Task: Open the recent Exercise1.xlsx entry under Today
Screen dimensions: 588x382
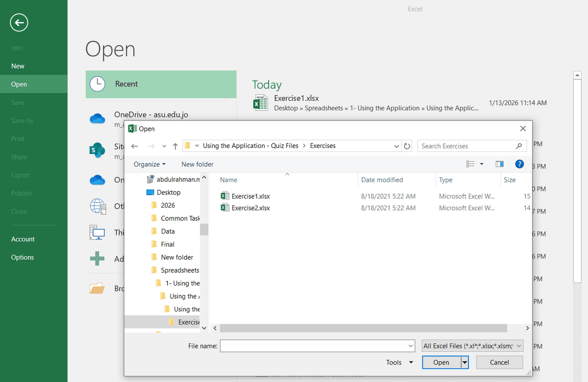Action: (x=399, y=103)
